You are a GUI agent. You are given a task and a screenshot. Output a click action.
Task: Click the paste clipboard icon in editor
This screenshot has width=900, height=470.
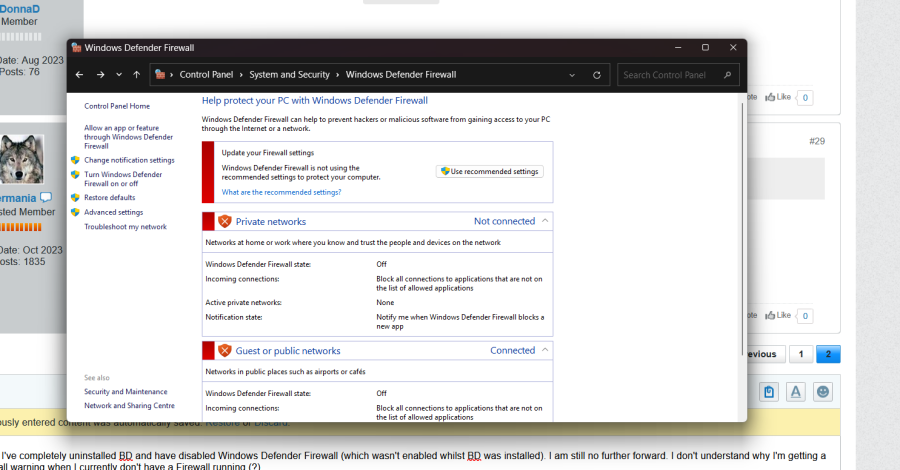point(768,392)
